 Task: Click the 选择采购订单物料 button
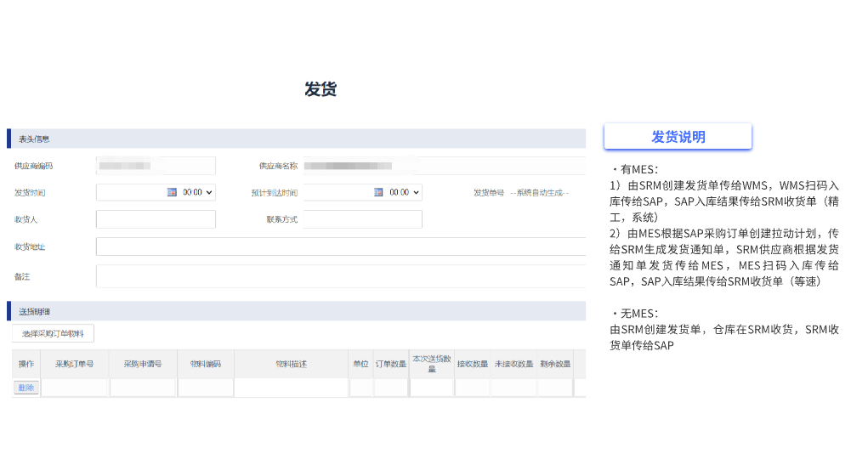click(53, 334)
